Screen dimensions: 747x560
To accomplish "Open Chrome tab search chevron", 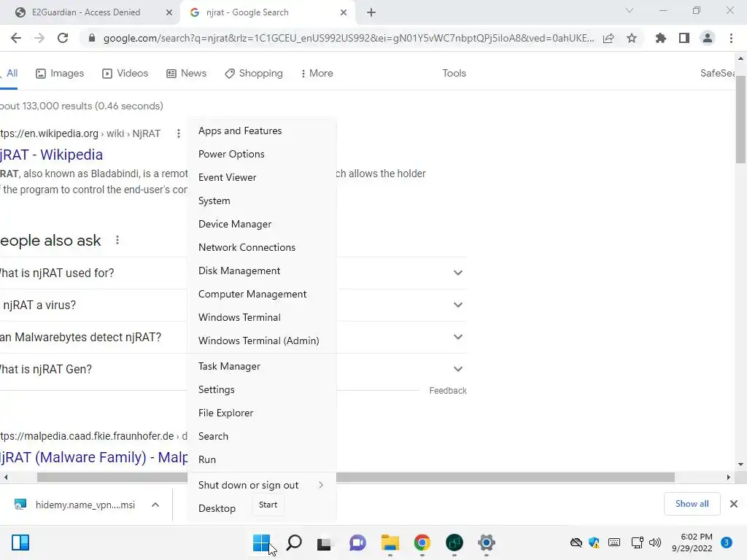I will [x=630, y=10].
